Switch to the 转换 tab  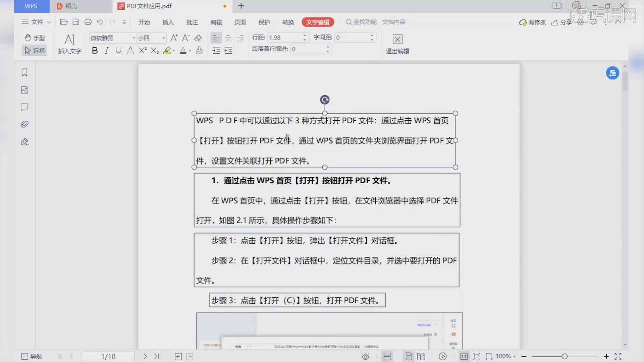pos(288,22)
